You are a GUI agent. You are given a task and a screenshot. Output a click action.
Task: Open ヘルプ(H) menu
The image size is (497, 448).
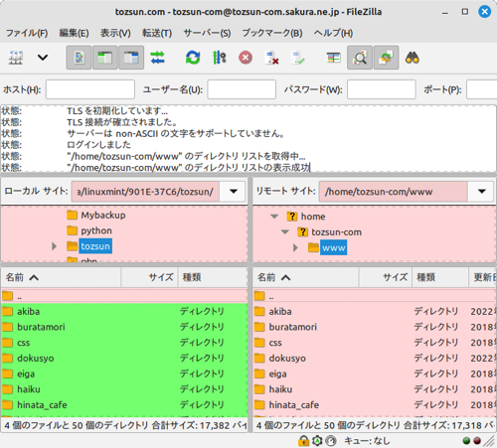click(333, 33)
